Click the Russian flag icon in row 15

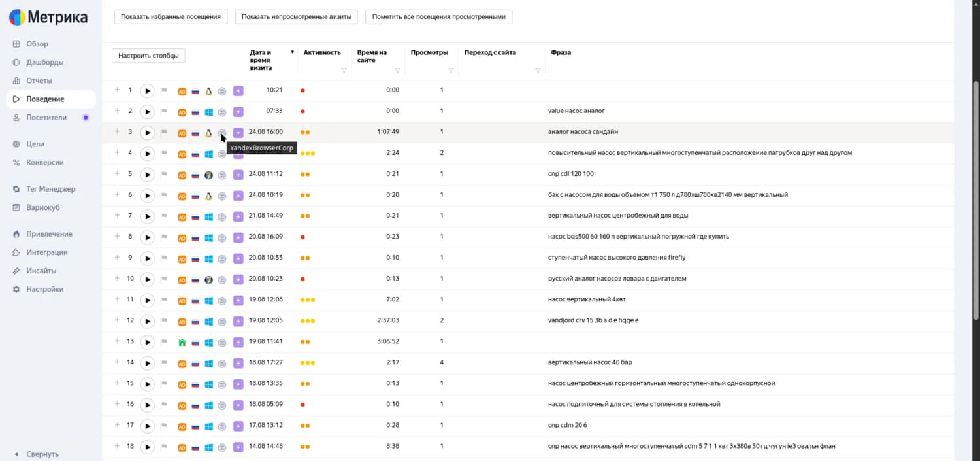pos(195,384)
